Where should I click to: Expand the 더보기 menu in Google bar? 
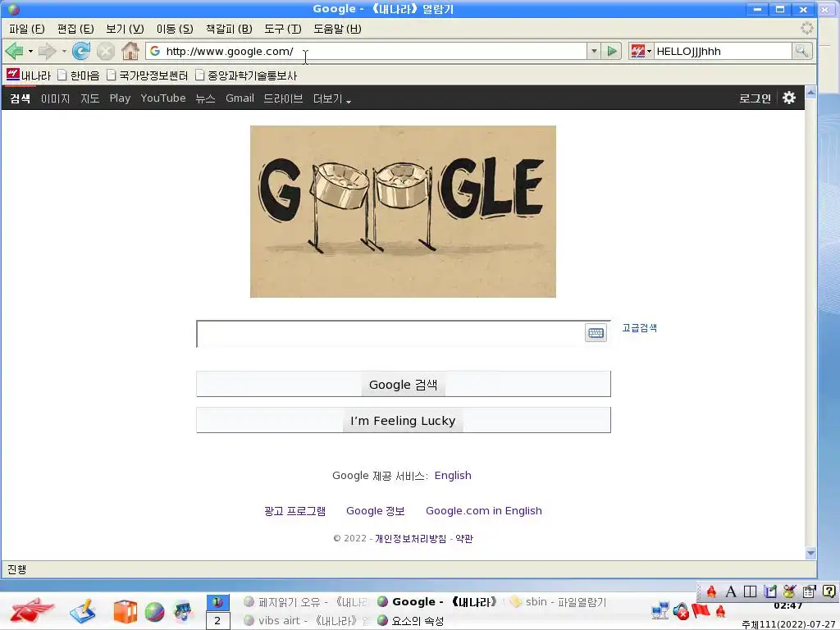pos(332,98)
